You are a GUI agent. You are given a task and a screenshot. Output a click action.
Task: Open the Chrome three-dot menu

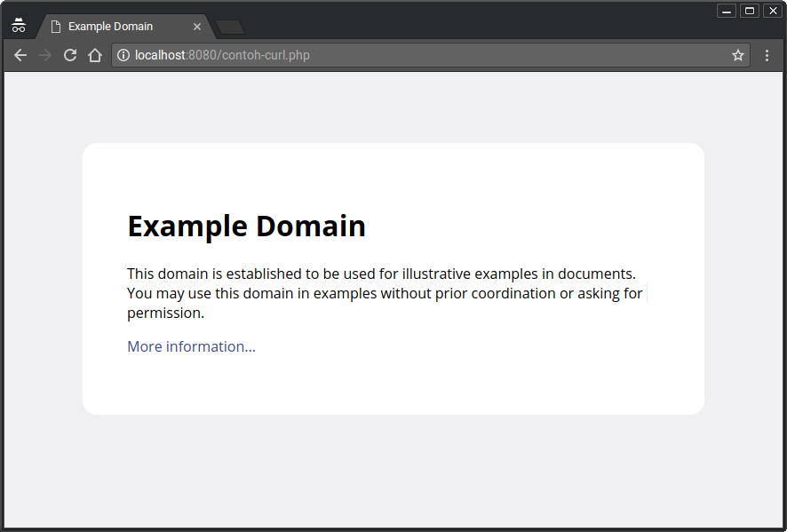(x=767, y=55)
